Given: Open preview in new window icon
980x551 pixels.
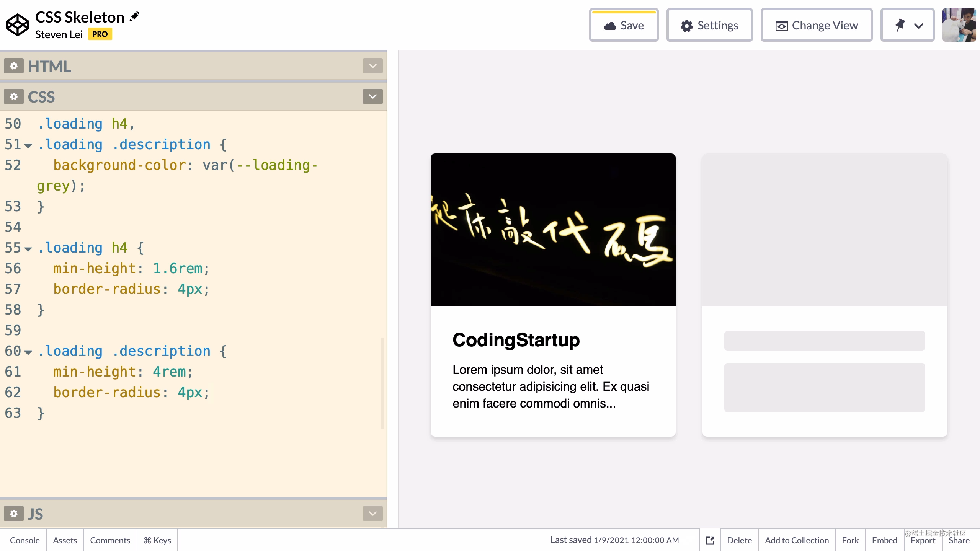Looking at the screenshot, I should pyautogui.click(x=710, y=540).
